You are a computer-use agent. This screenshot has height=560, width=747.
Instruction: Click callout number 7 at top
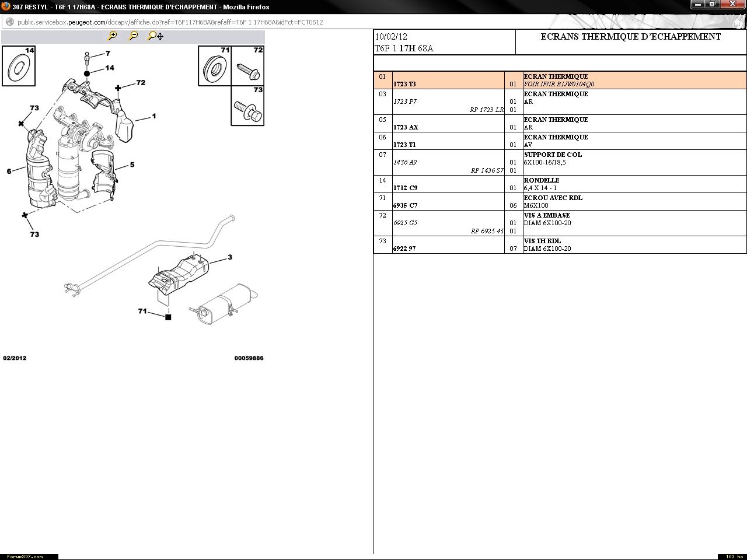(x=108, y=54)
